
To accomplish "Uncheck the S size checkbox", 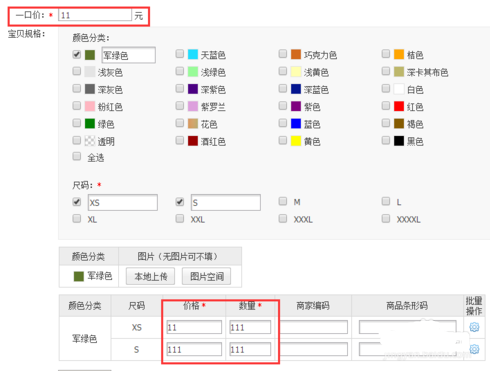I will pyautogui.click(x=180, y=202).
